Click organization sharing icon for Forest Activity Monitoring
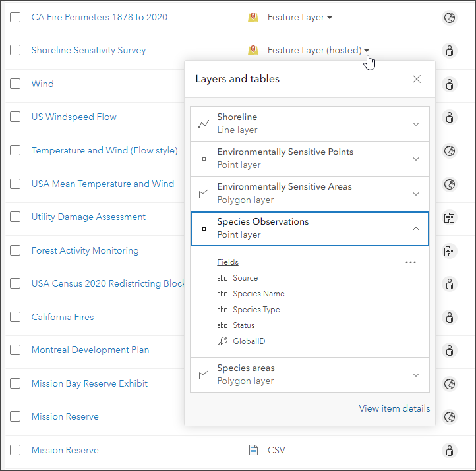 pyautogui.click(x=449, y=251)
